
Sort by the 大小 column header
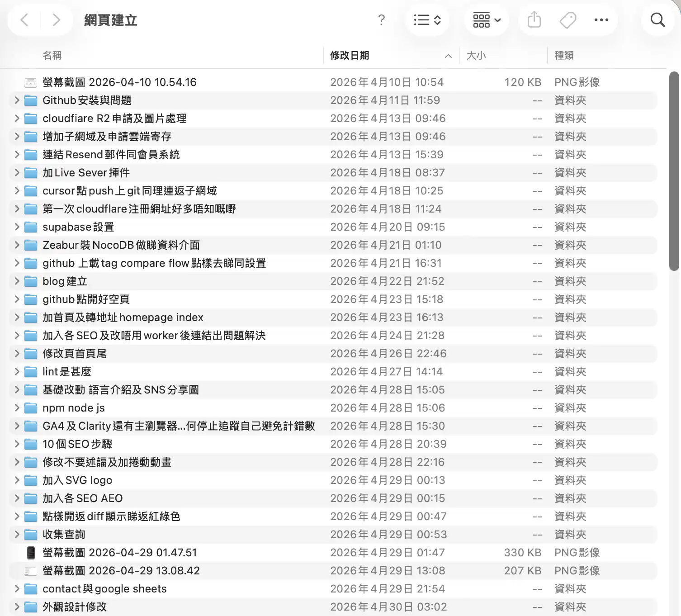(x=476, y=55)
